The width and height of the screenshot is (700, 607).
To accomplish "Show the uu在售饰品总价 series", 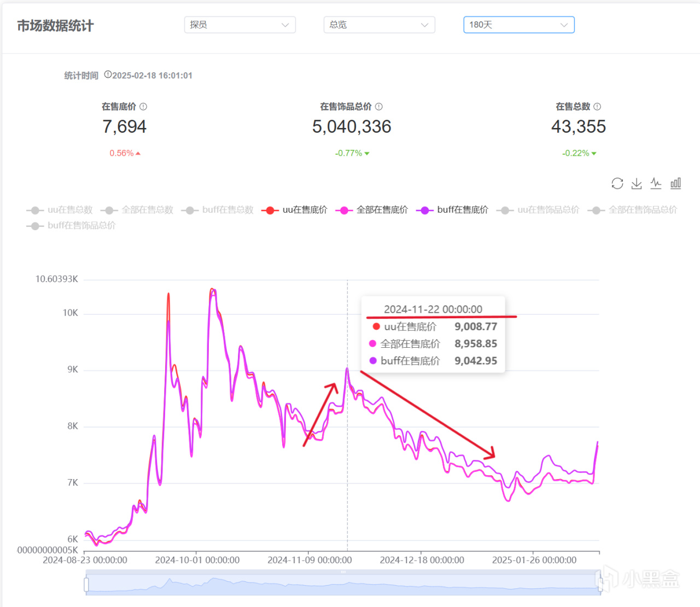I will coord(538,210).
